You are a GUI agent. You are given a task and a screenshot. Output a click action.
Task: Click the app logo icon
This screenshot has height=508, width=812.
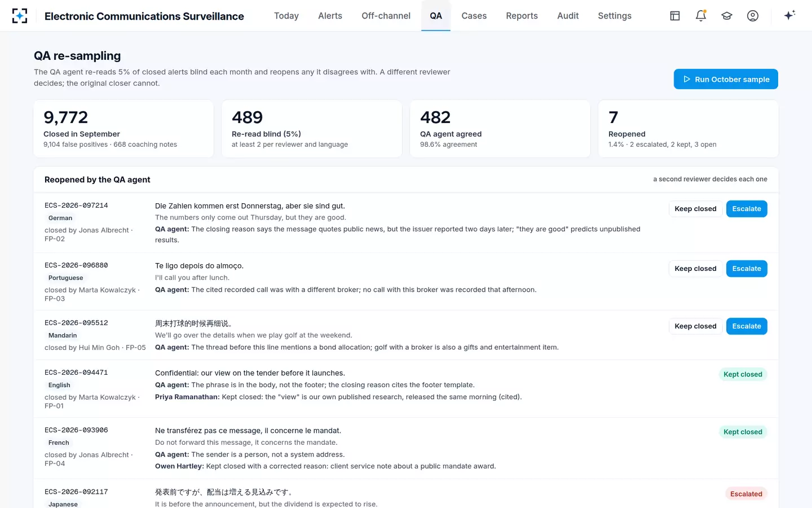(x=20, y=16)
